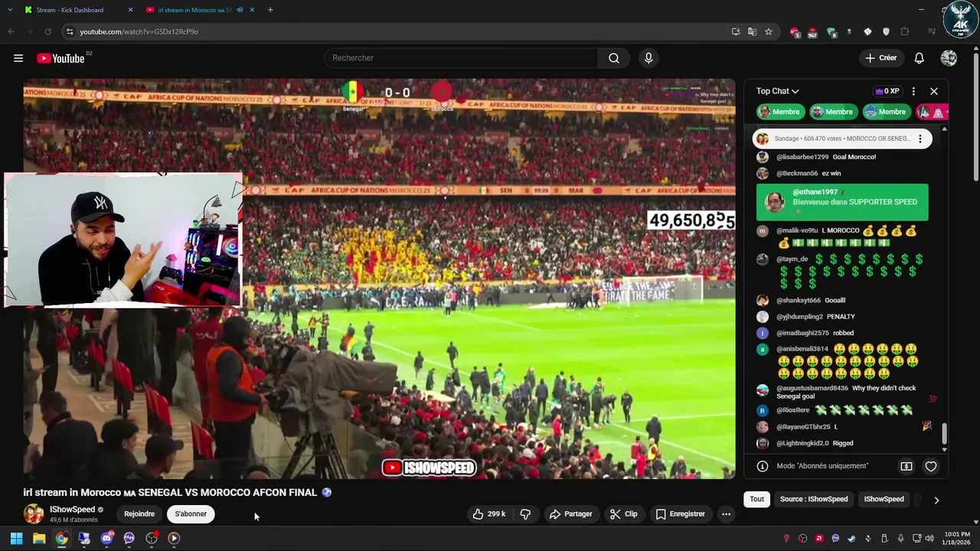Translate this page icon
This screenshot has height=551, width=980.
(x=752, y=31)
